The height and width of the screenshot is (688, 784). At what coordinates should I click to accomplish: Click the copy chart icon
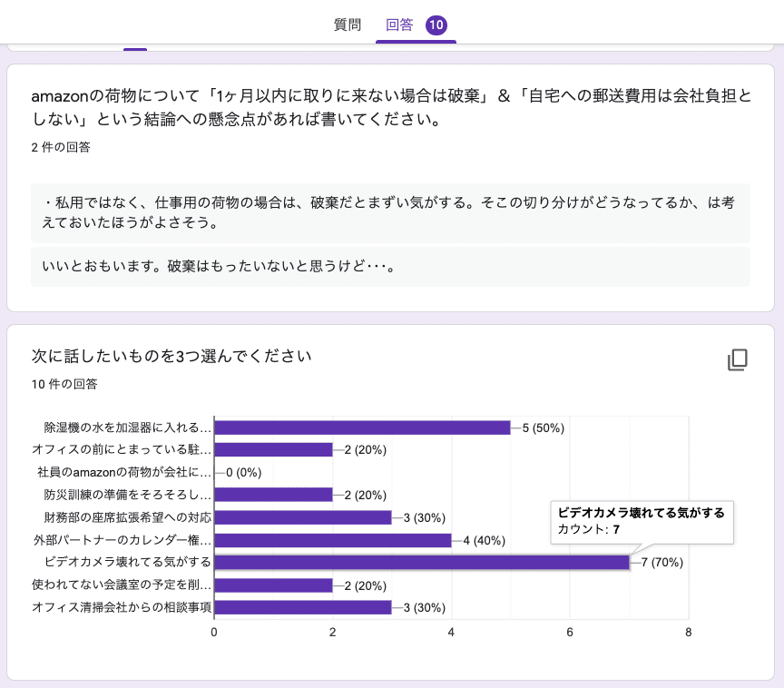tap(739, 360)
